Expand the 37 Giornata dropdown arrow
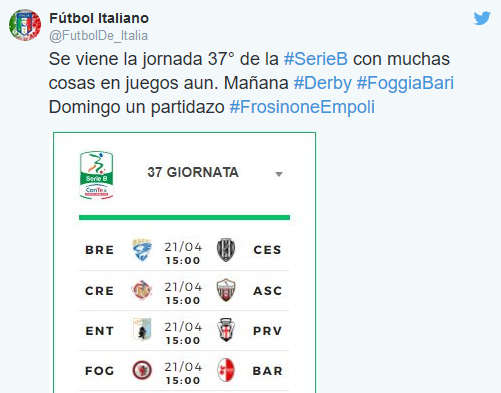Viewport: 501px width, 393px height. (279, 174)
